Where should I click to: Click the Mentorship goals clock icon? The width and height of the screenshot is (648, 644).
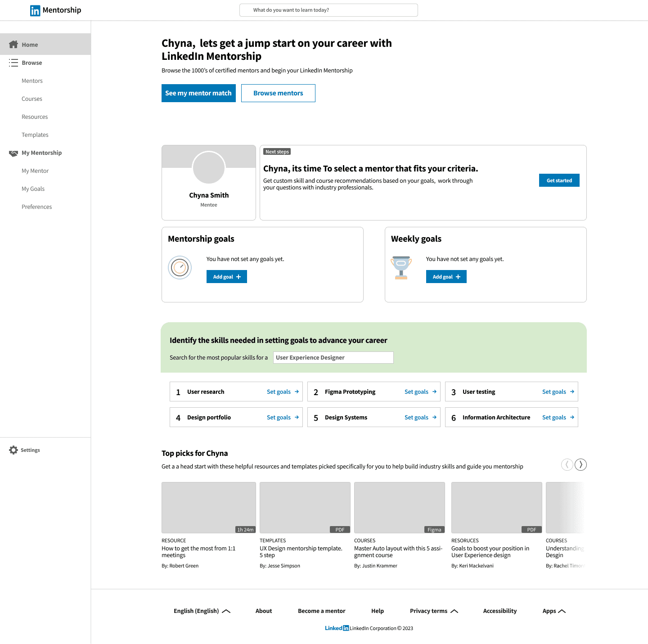(180, 267)
